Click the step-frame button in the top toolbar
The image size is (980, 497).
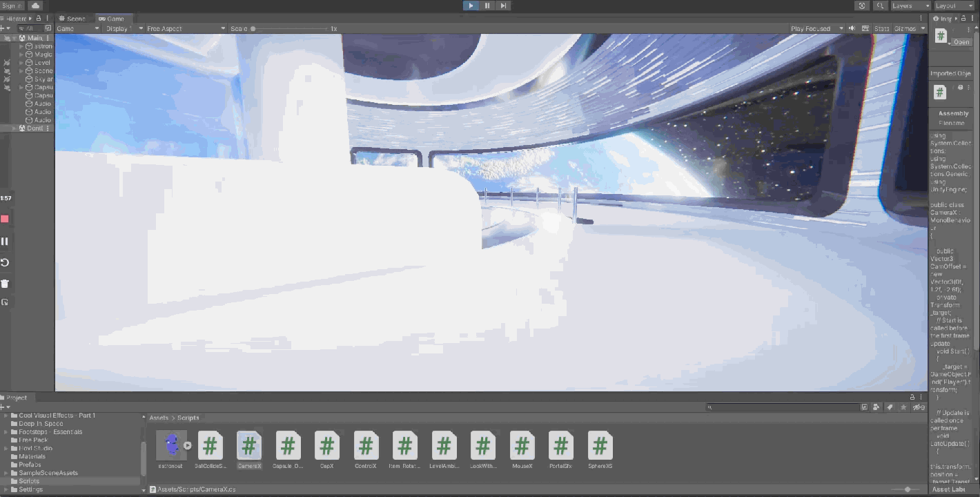(504, 5)
